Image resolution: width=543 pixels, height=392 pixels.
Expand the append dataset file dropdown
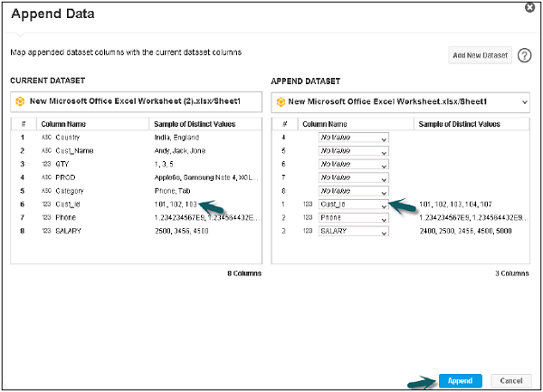526,101
